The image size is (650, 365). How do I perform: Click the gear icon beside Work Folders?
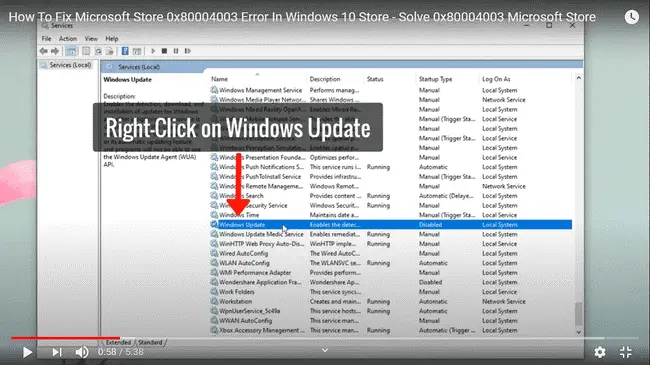click(214, 292)
